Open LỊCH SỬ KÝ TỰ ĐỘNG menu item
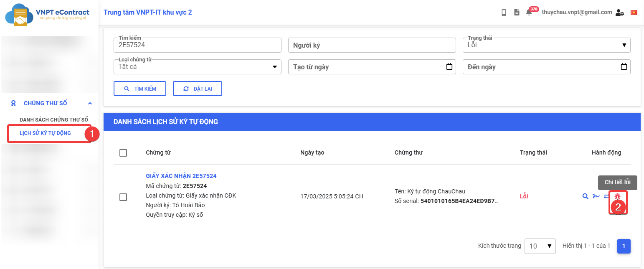The image size is (644, 269). point(46,133)
